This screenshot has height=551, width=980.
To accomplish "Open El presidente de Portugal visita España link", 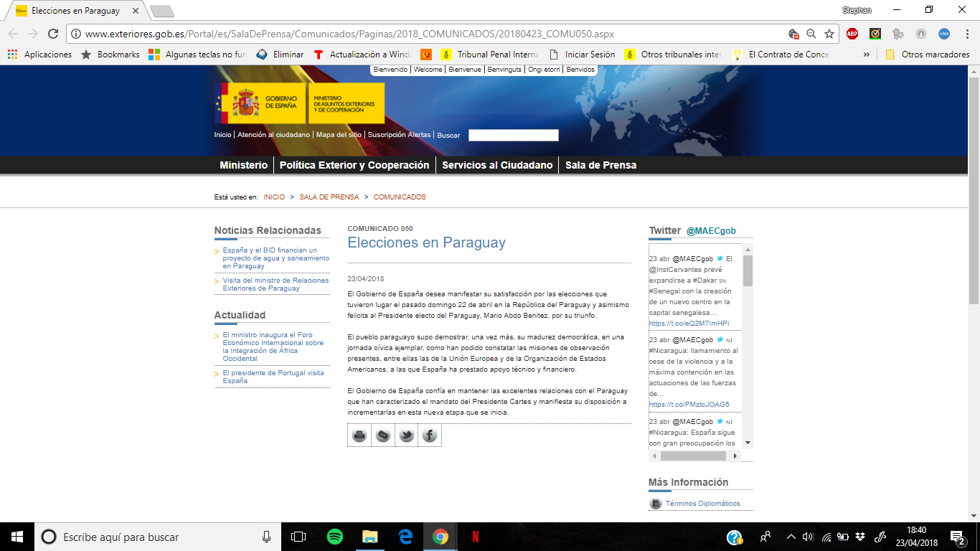I will (273, 377).
